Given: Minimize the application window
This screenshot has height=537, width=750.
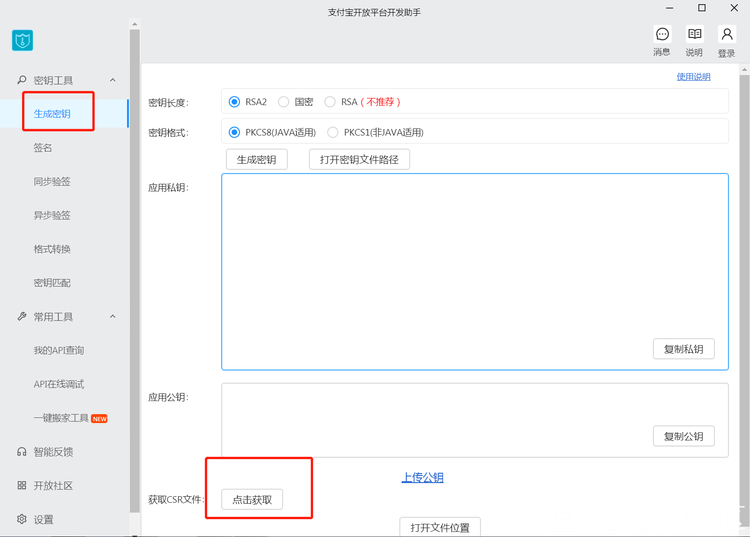Looking at the screenshot, I should (x=670, y=8).
